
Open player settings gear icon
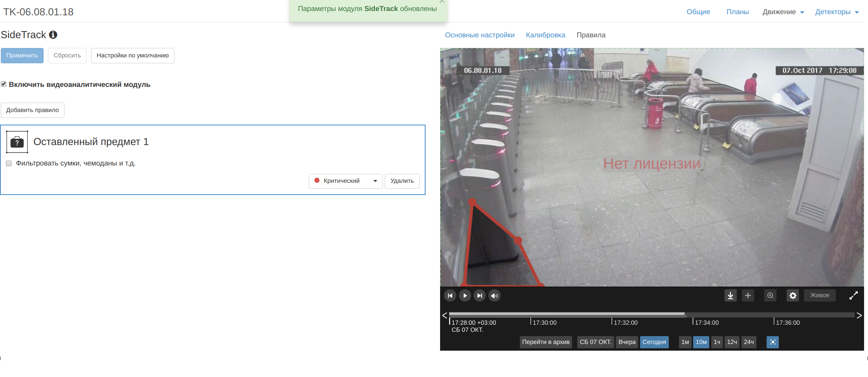pyautogui.click(x=793, y=296)
